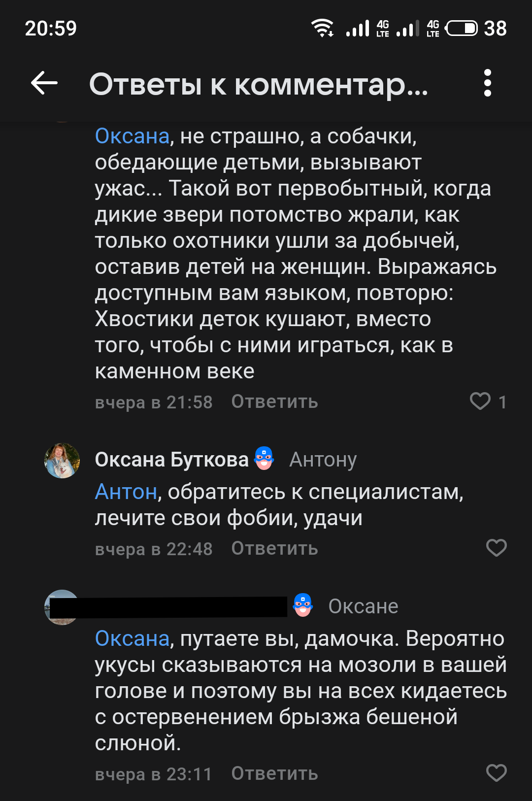Like Оксана Буткова's 22:48 comment

click(496, 548)
